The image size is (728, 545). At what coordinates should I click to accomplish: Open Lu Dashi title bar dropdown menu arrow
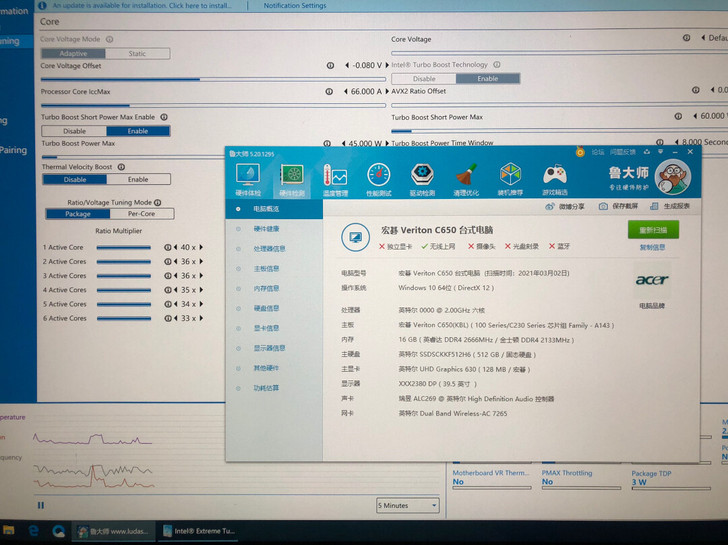(660, 152)
